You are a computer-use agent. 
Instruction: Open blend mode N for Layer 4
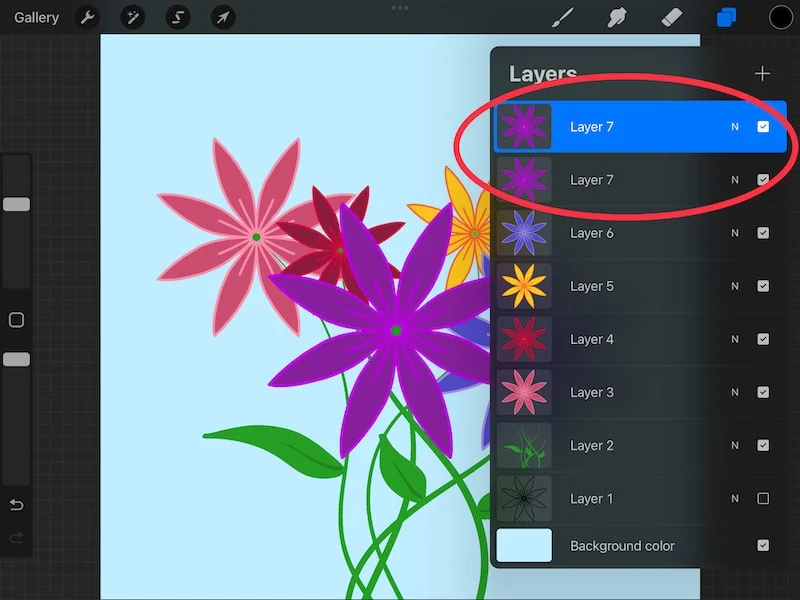(x=735, y=339)
